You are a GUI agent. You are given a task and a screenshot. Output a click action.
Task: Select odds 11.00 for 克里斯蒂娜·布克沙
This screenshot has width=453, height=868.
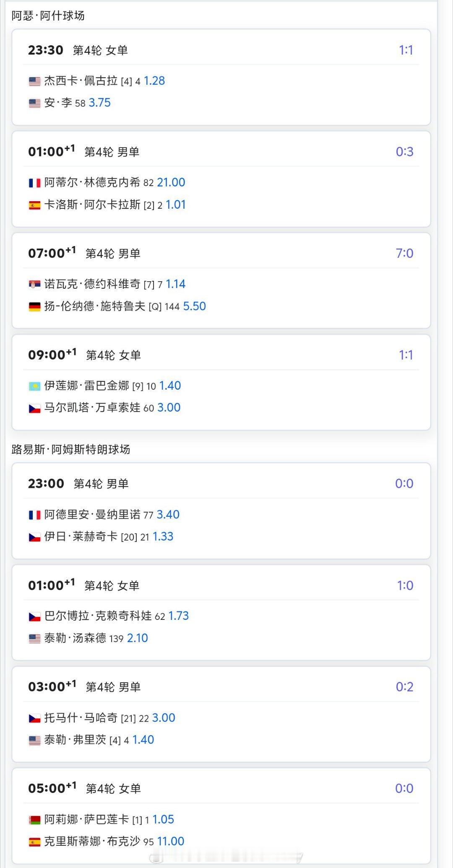tap(171, 841)
